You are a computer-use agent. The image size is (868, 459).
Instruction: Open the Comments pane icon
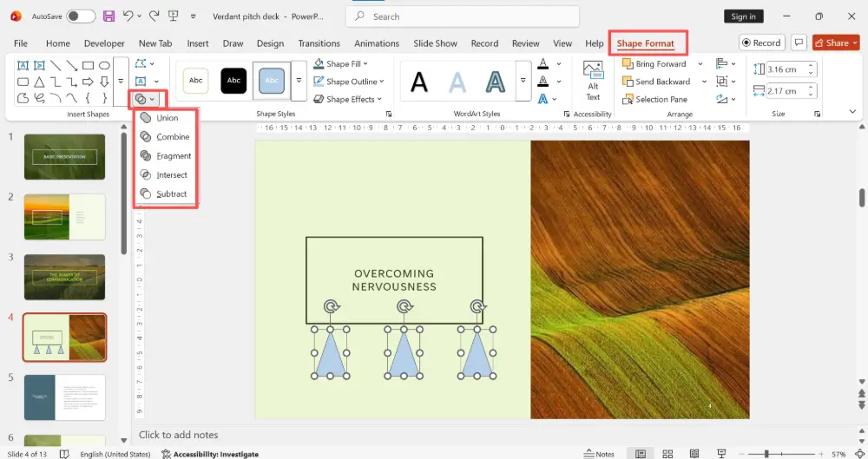[799, 43]
